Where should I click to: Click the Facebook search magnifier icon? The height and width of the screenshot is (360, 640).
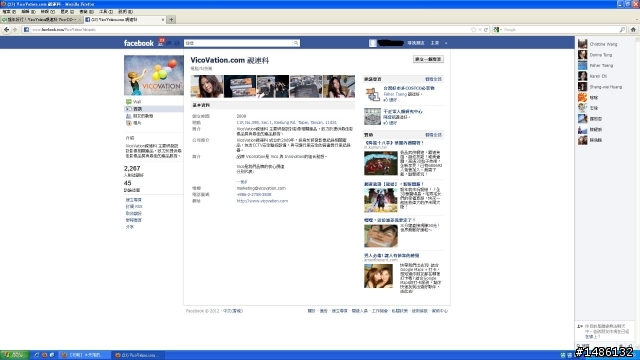tap(296, 43)
